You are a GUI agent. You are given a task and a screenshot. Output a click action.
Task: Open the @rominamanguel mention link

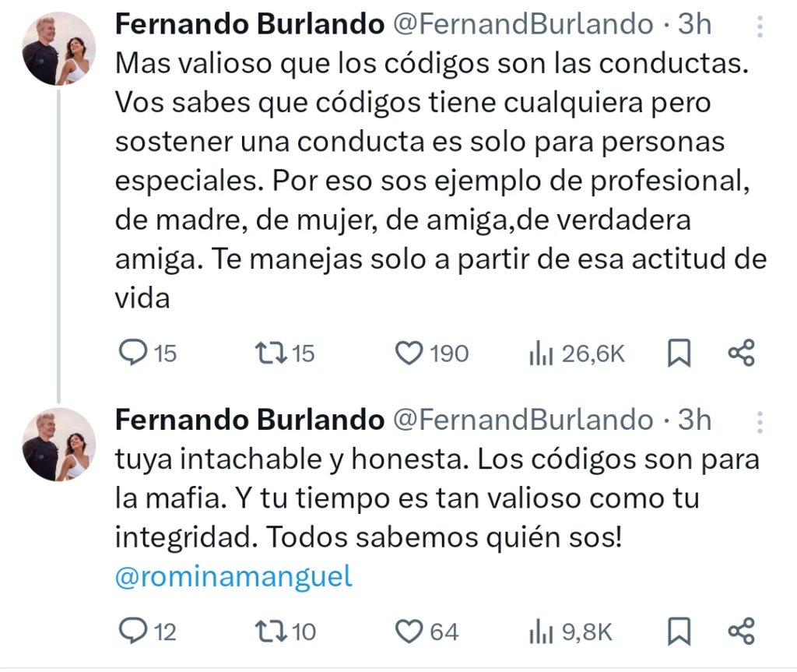point(233,577)
